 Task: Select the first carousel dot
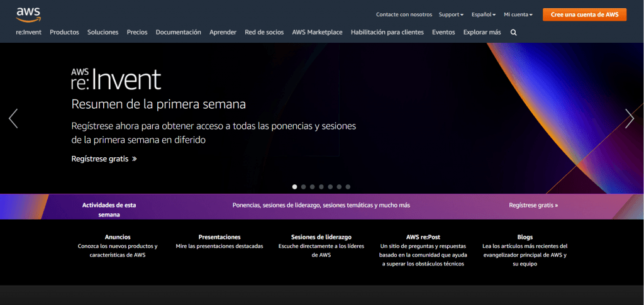(294, 187)
